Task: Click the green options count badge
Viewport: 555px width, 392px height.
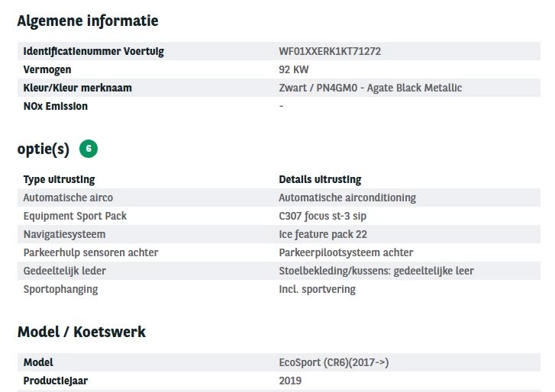Action: pyautogui.click(x=89, y=149)
